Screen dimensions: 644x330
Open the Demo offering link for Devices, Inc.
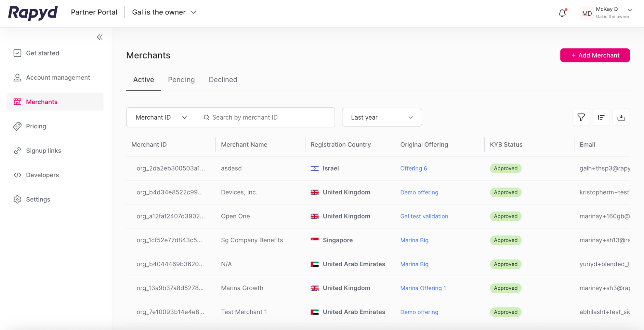pyautogui.click(x=419, y=192)
